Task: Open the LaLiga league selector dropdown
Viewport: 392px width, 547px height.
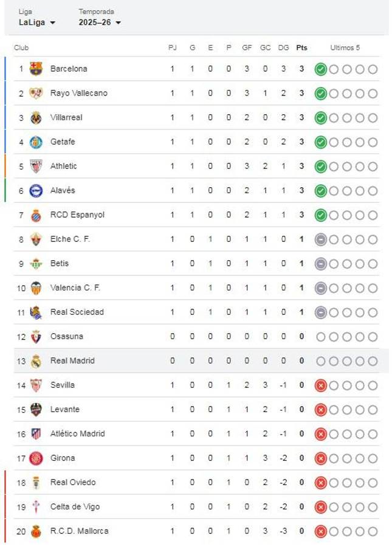Action: [x=35, y=22]
